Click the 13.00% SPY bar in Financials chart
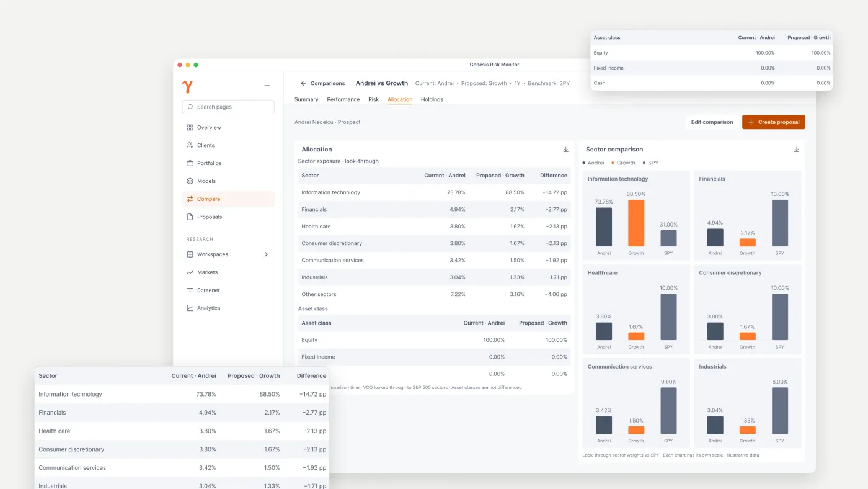 pyautogui.click(x=780, y=223)
